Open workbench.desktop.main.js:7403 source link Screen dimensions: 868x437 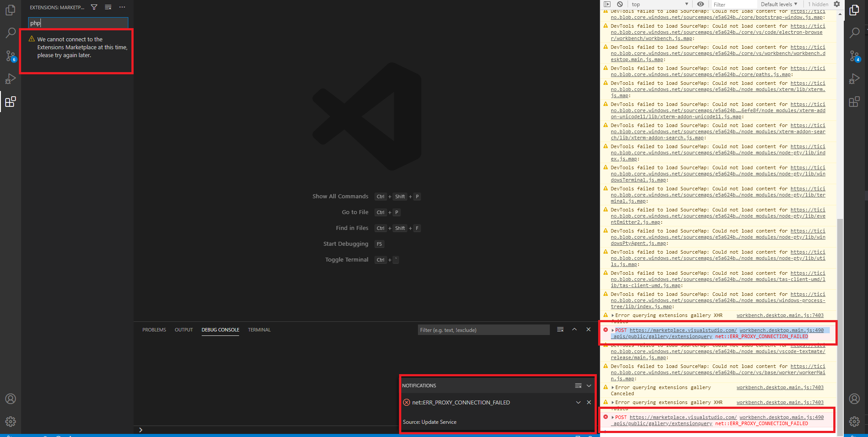(x=780, y=315)
